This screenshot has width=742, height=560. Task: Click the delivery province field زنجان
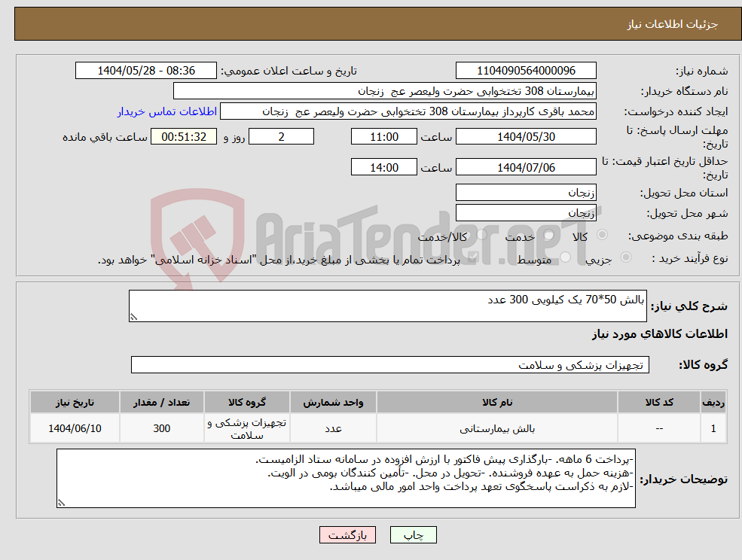click(x=526, y=192)
